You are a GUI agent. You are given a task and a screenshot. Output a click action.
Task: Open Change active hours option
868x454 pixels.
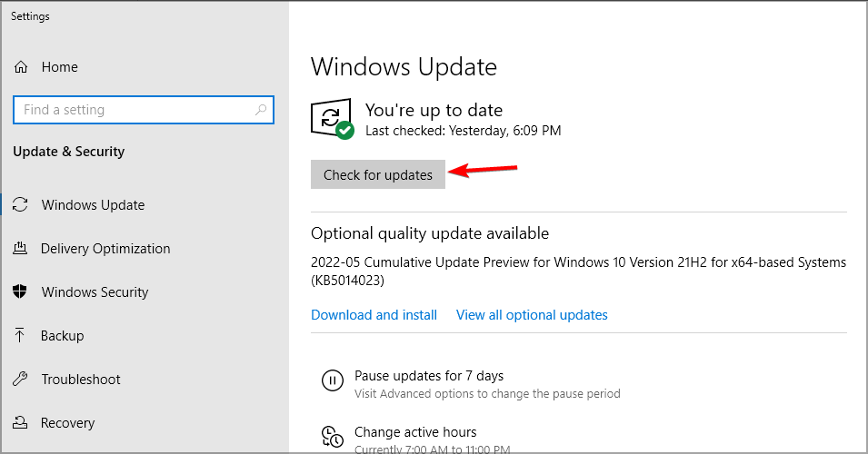415,432
